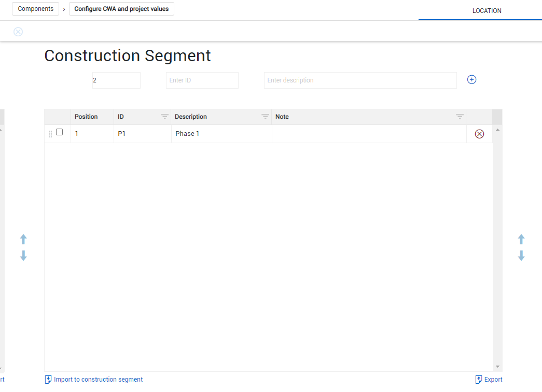
Task: Click the table scrollbar down arrow
Action: click(498, 367)
